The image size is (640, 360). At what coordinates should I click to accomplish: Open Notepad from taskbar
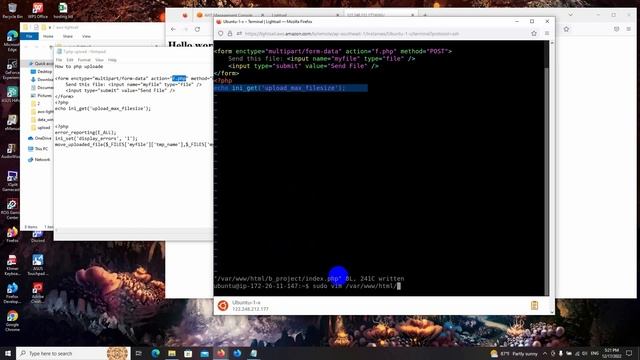click(253, 353)
